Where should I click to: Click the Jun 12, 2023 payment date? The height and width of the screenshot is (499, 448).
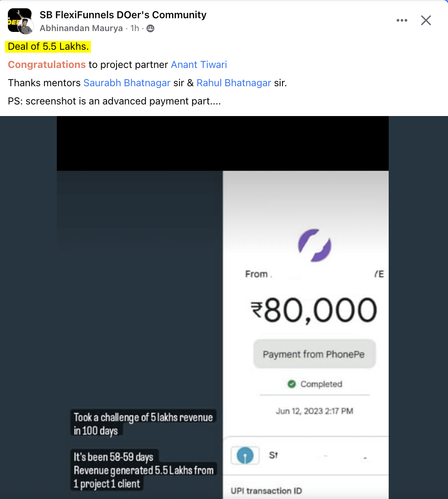click(x=314, y=411)
